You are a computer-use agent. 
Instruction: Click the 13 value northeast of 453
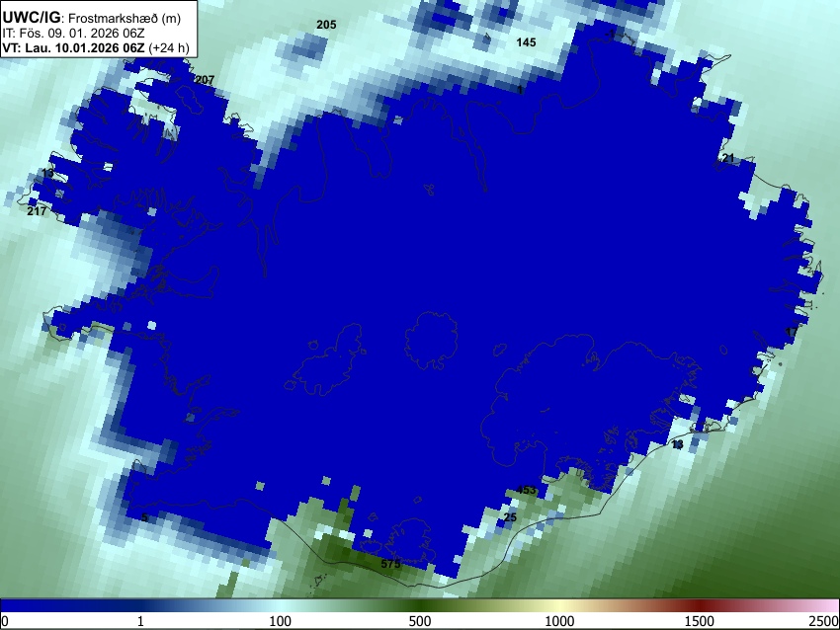677,444
